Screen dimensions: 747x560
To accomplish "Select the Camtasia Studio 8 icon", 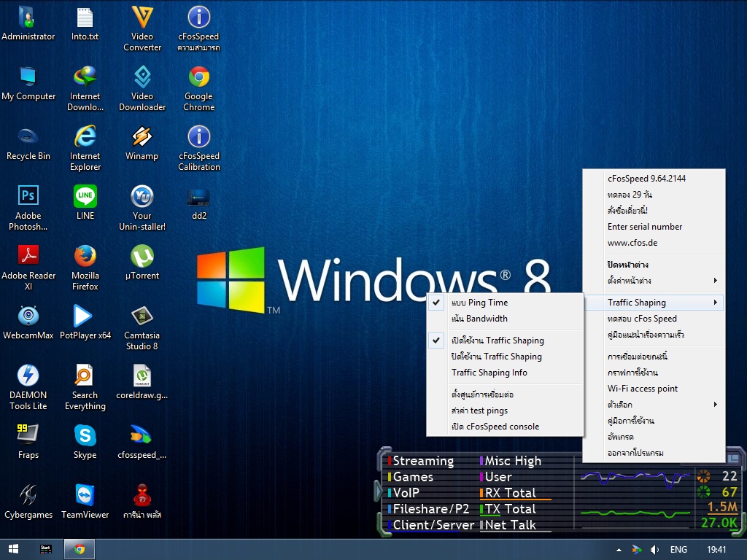I will (x=142, y=316).
